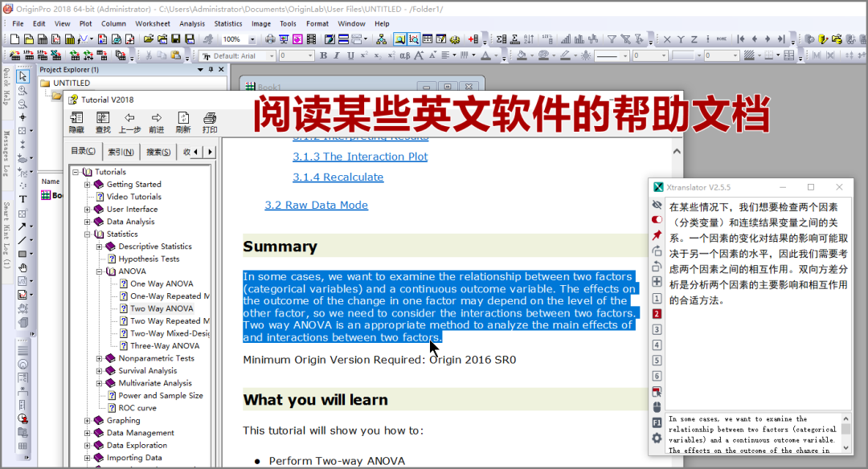Select translation engine 3 in Xtranslator

pyautogui.click(x=657, y=329)
